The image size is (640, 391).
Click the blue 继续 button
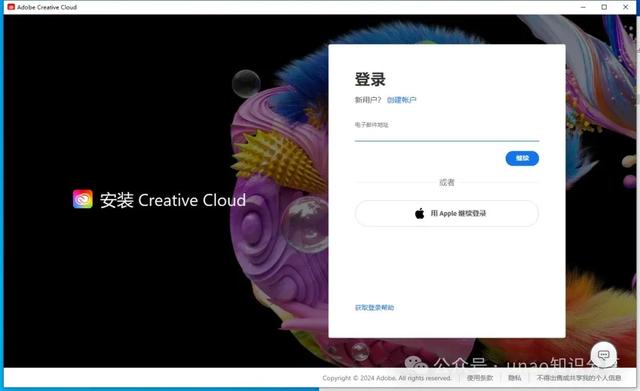522,158
